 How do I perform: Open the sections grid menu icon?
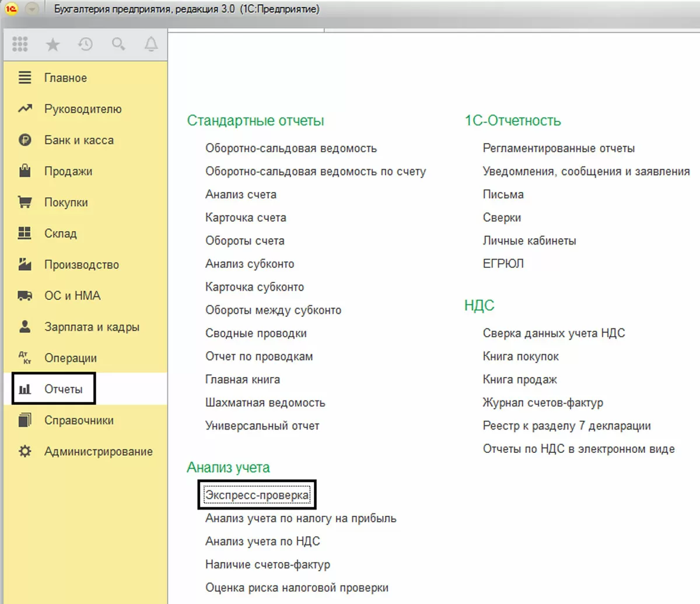[20, 44]
